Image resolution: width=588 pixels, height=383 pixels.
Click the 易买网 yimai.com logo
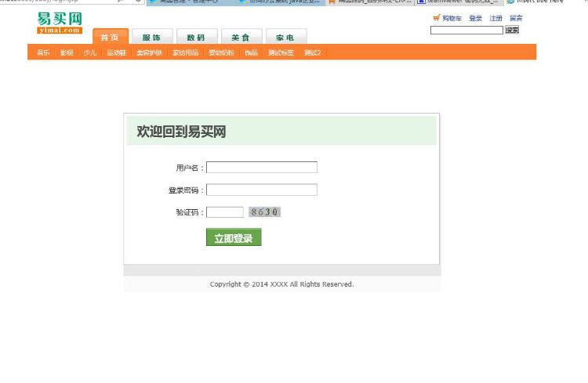click(60, 23)
